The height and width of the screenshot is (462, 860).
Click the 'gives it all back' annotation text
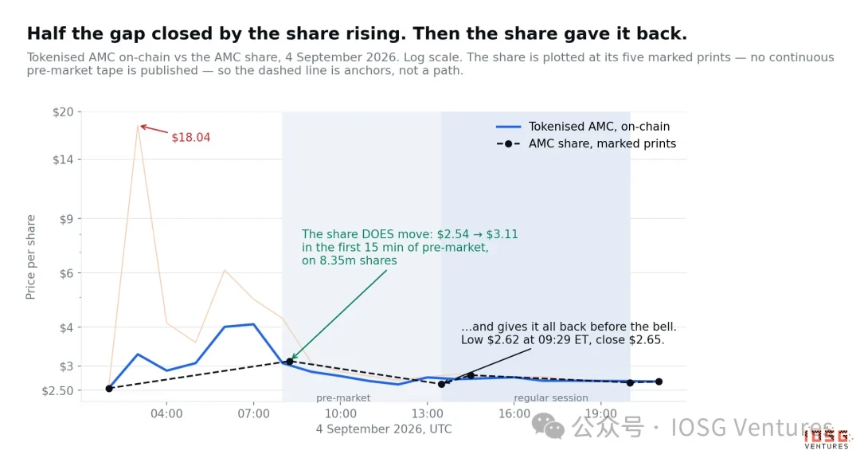pyautogui.click(x=569, y=333)
